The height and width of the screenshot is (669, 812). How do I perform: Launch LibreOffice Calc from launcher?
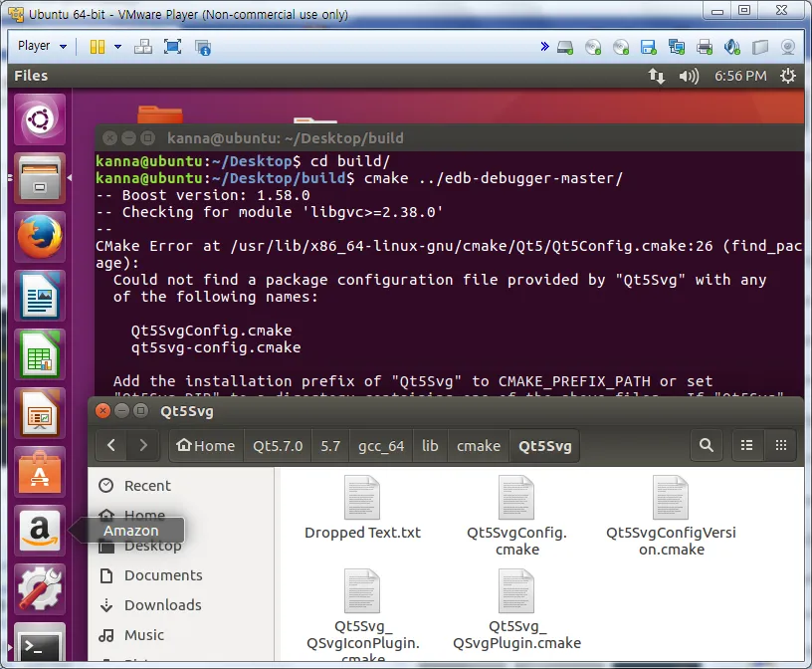[40, 354]
